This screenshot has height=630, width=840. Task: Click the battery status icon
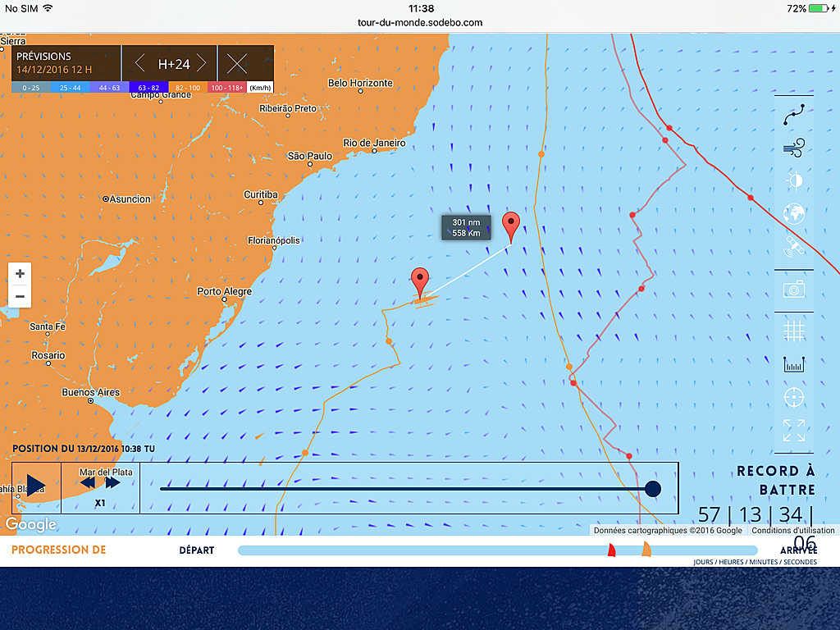[819, 8]
